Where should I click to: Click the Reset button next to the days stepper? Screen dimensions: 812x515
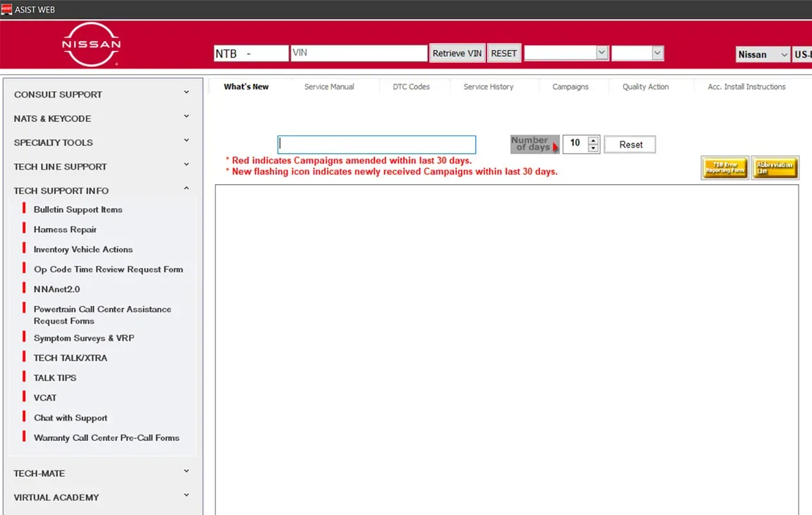pos(630,145)
